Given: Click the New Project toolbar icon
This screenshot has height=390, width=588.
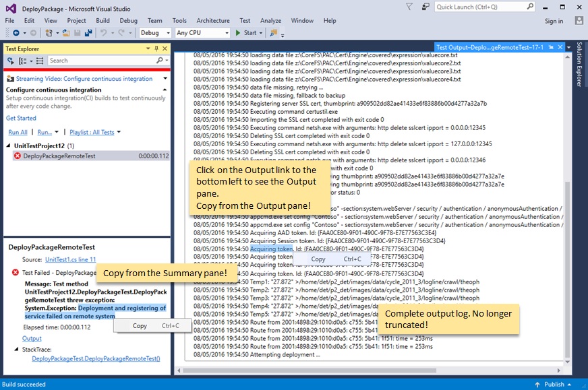Looking at the screenshot, I should pyautogui.click(x=49, y=33).
